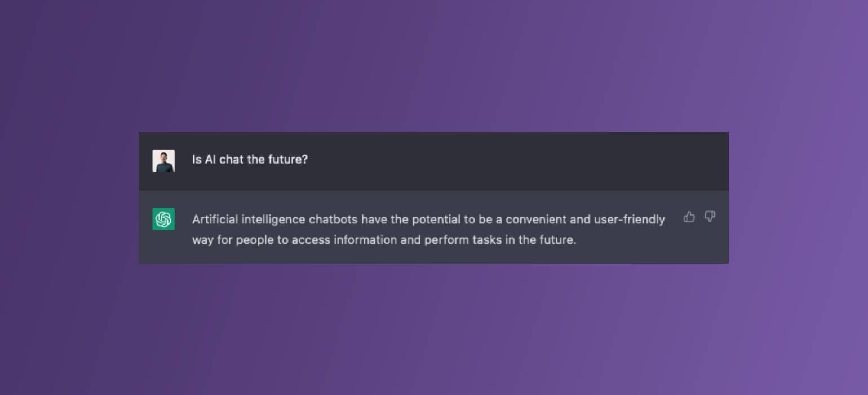Open the OpenAI swirl icon beside the response

pyautogui.click(x=163, y=218)
